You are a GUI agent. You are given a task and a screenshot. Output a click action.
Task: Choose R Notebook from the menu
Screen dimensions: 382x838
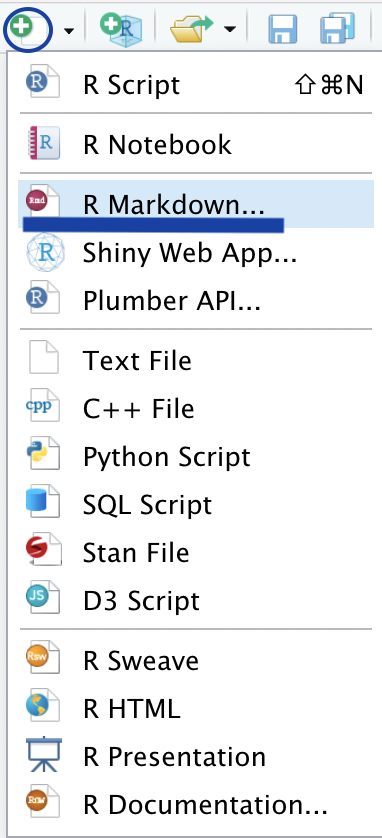(x=196, y=144)
